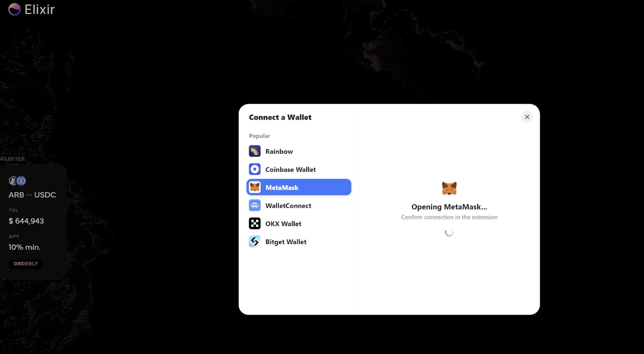Viewport: 644px width, 354px height.
Task: Choose the Coinbase Wallet label
Action: point(291,170)
